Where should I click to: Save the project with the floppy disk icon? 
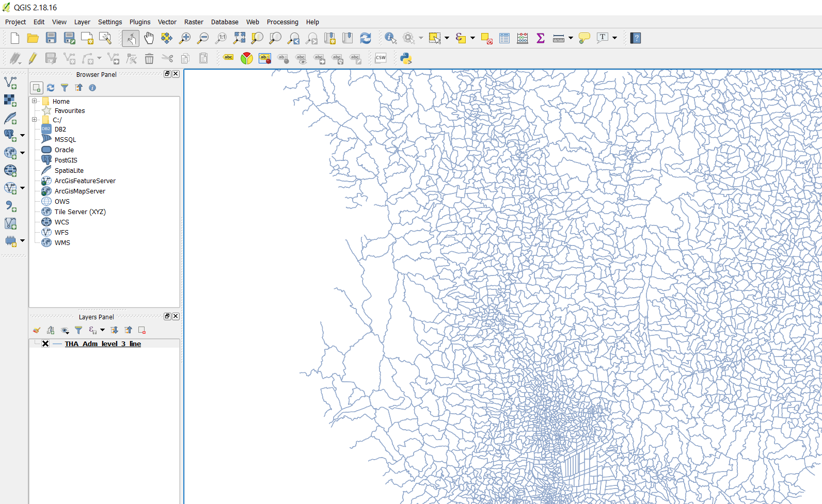pyautogui.click(x=51, y=38)
